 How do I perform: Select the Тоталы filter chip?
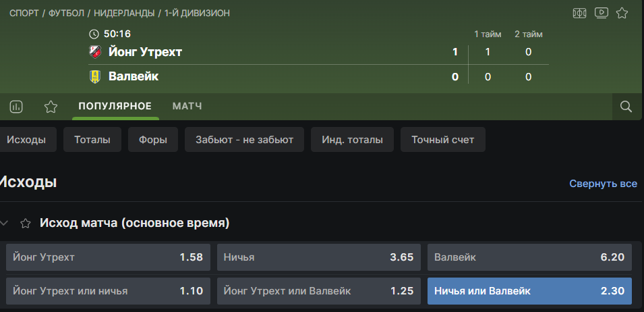click(x=92, y=140)
